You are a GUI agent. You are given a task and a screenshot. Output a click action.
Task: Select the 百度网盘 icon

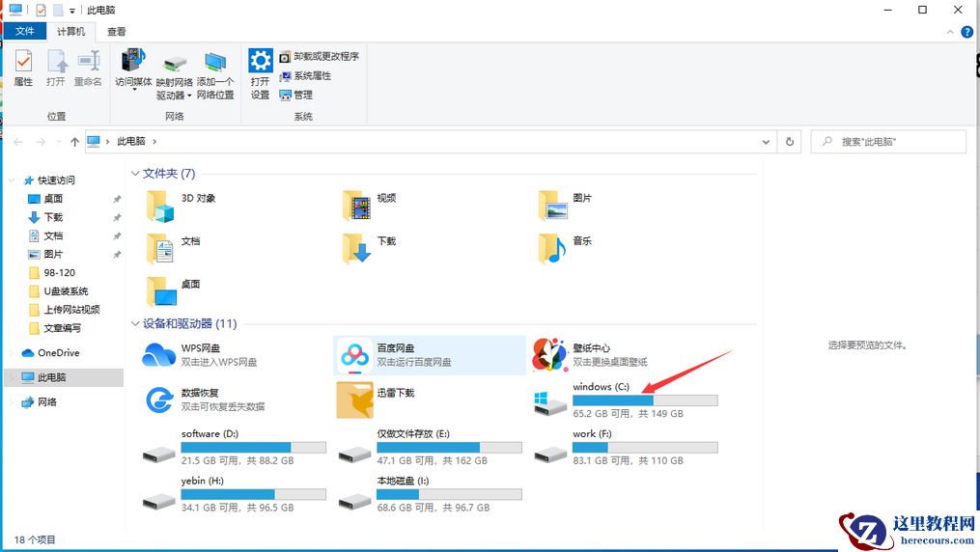pyautogui.click(x=354, y=355)
